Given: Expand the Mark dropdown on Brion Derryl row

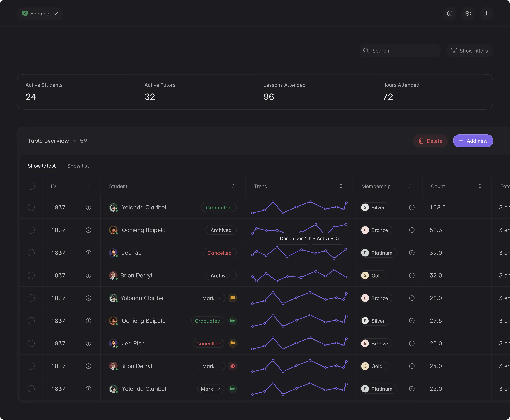Looking at the screenshot, I should click(x=212, y=366).
